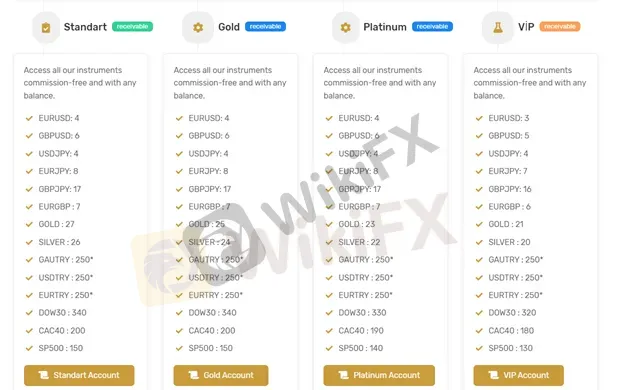624x390 pixels.
Task: Click checkmark next to SP500 : 140 in Platinum
Action: point(329,348)
